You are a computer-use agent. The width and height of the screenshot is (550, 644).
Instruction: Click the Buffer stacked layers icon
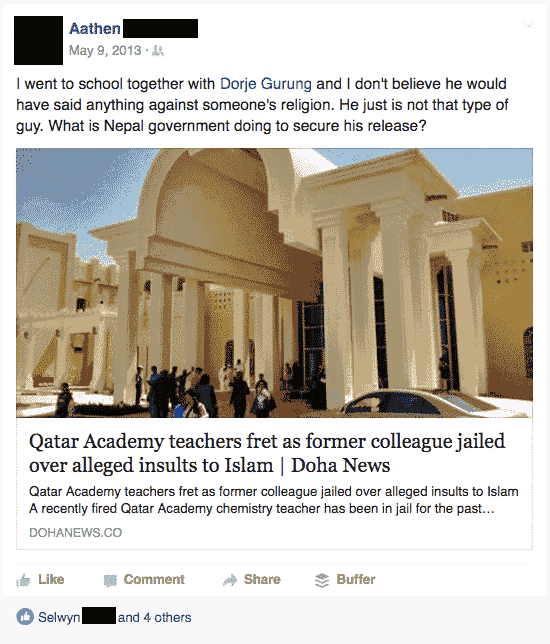click(x=322, y=580)
